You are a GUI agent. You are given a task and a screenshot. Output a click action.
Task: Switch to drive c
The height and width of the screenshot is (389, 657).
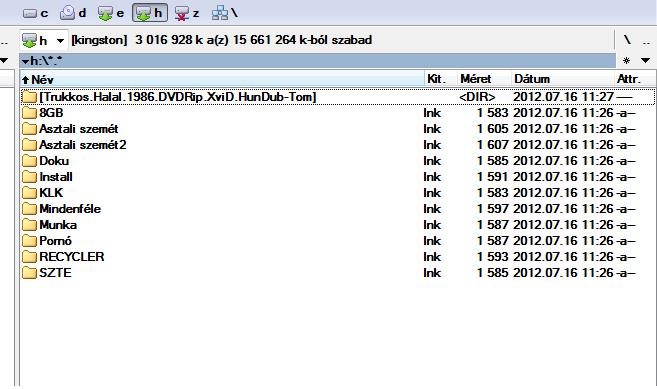(x=35, y=13)
